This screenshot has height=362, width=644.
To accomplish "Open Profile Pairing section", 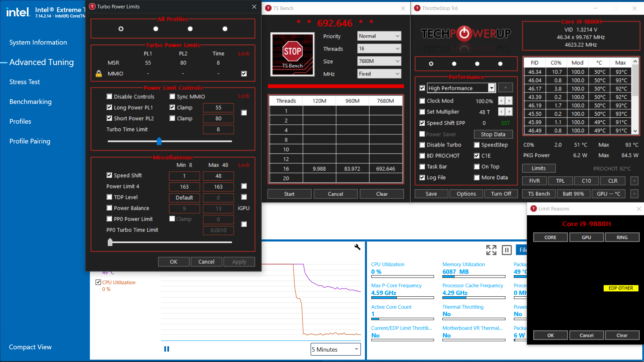I will (x=30, y=141).
